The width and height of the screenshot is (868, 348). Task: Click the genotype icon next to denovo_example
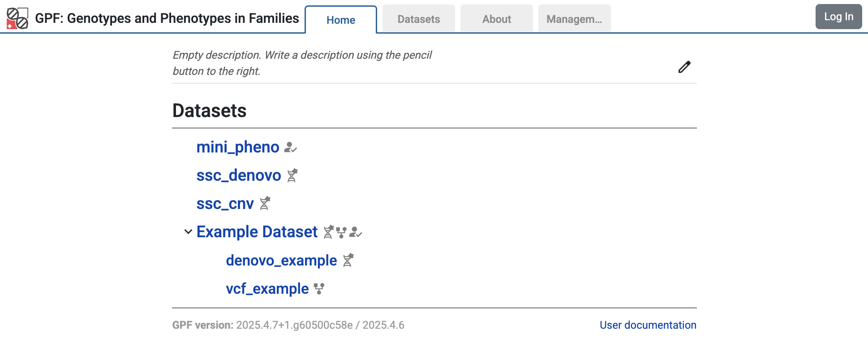click(348, 260)
